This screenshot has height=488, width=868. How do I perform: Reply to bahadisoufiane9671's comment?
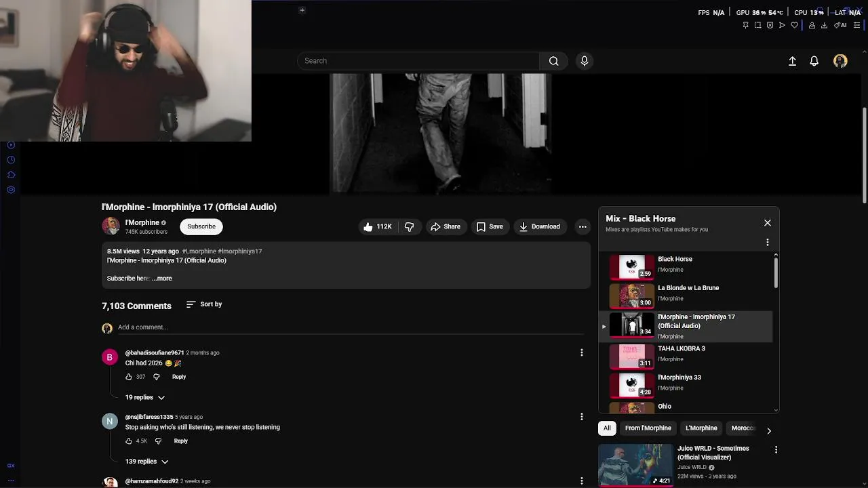179,377
